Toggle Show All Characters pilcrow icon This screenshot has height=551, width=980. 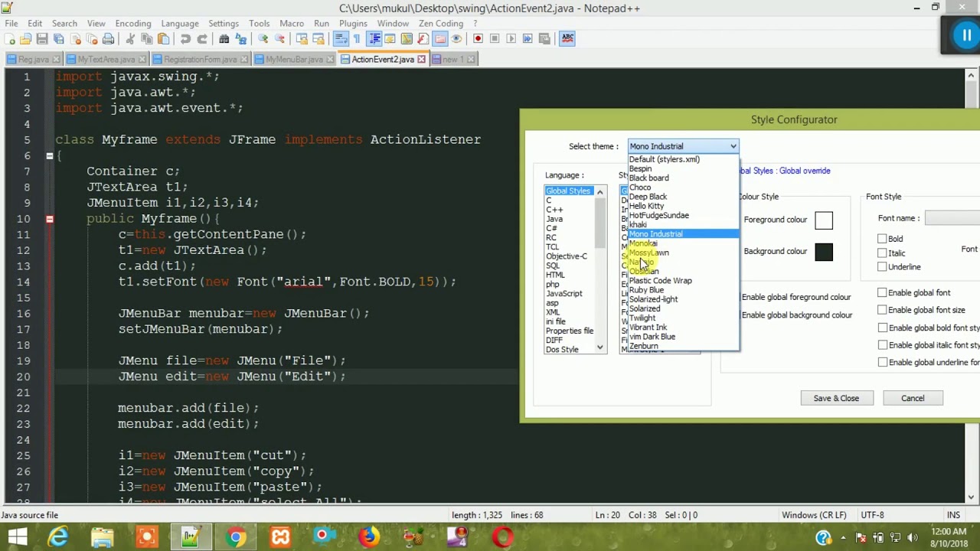[357, 38]
